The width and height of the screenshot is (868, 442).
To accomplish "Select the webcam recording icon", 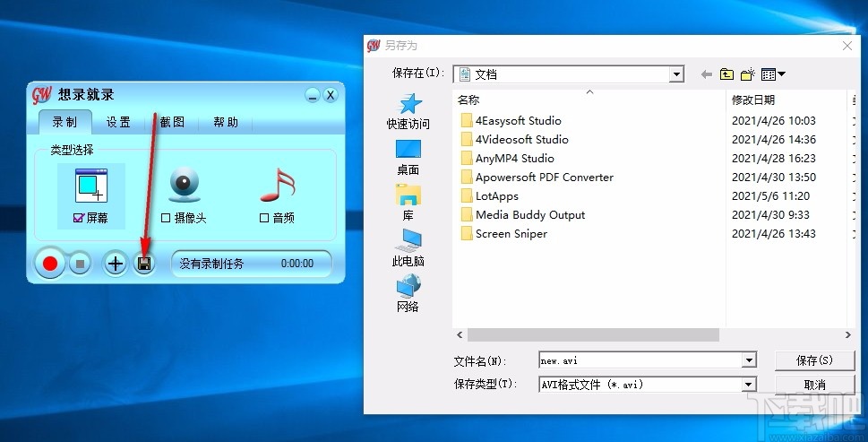I will pyautogui.click(x=185, y=185).
